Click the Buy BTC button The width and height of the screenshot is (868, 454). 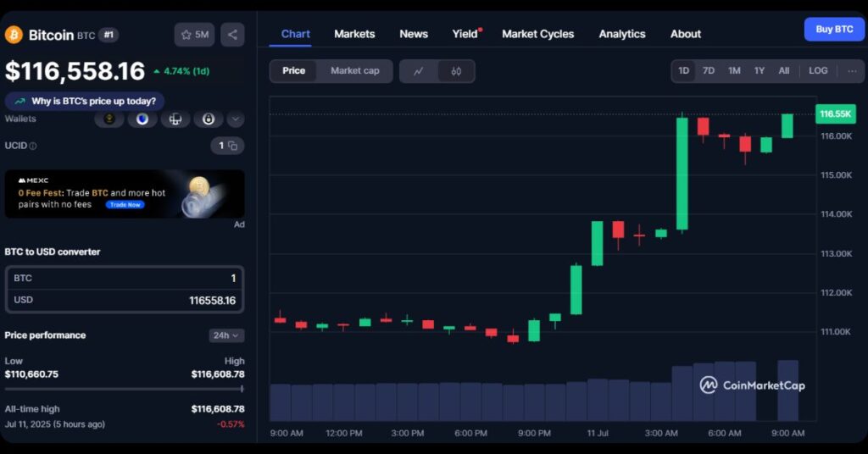coord(834,30)
